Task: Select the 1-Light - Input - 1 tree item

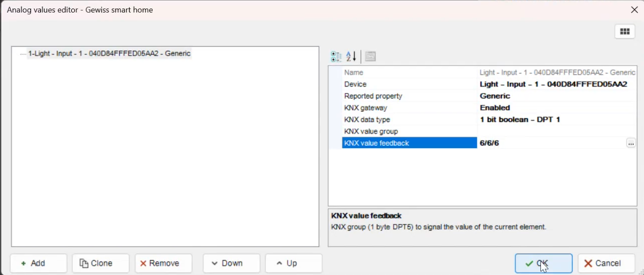Action: (109, 53)
